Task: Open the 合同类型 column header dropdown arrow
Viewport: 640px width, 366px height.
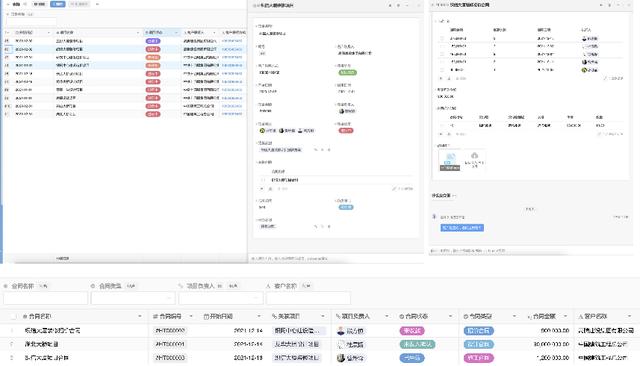Action: tap(514, 316)
